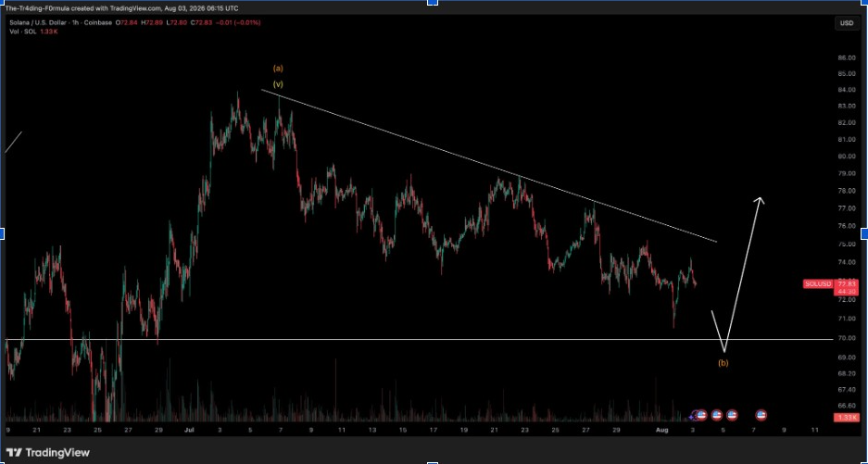Click the 66.60 price axis label
This screenshot has width=868, height=464.
click(848, 406)
